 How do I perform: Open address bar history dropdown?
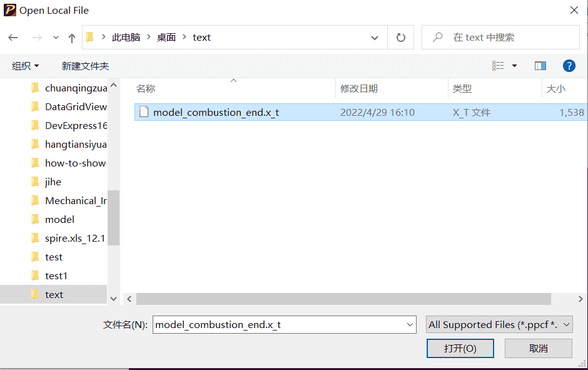click(374, 38)
